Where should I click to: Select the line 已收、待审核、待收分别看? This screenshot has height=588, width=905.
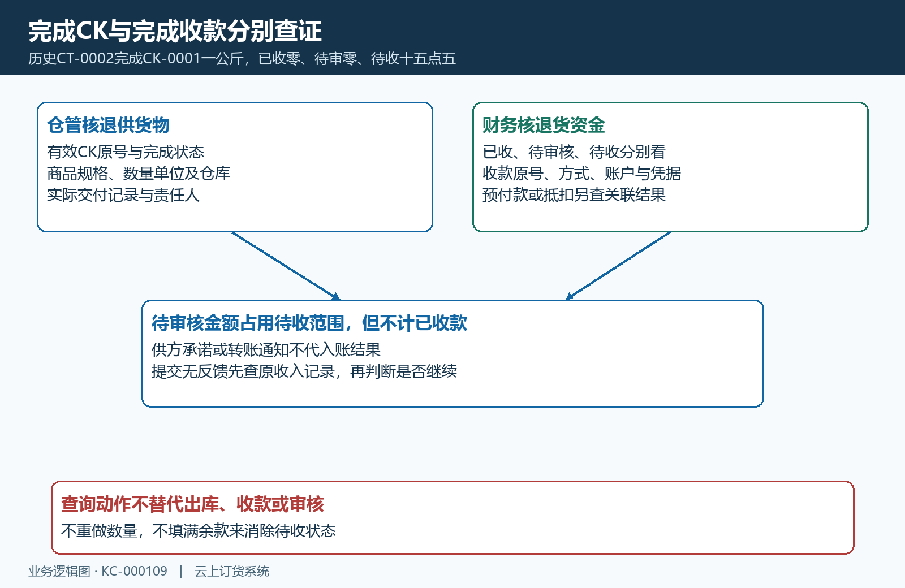coord(574,152)
